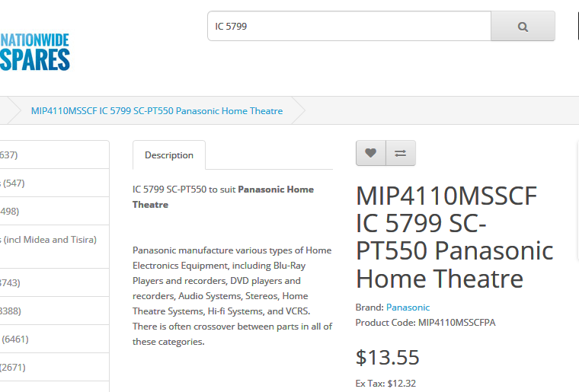
Task: Open the MIP4110MSSCF breadcrumb link
Action: pos(157,111)
